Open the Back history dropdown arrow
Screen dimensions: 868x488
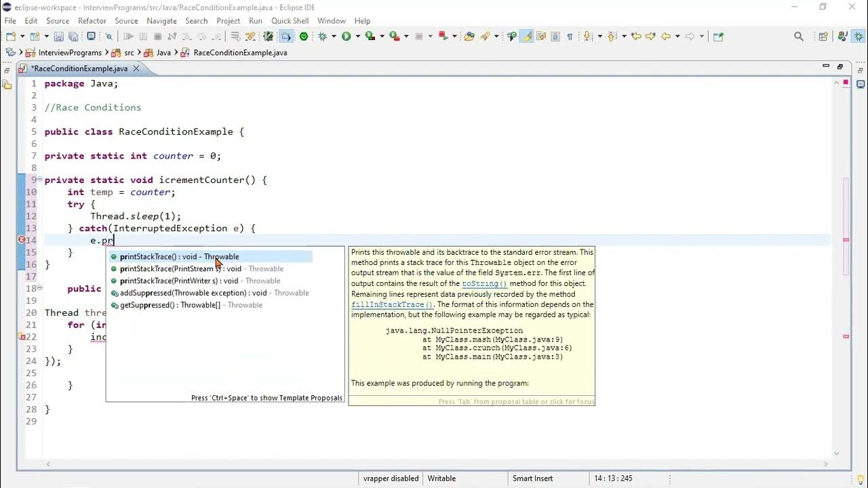(x=677, y=37)
